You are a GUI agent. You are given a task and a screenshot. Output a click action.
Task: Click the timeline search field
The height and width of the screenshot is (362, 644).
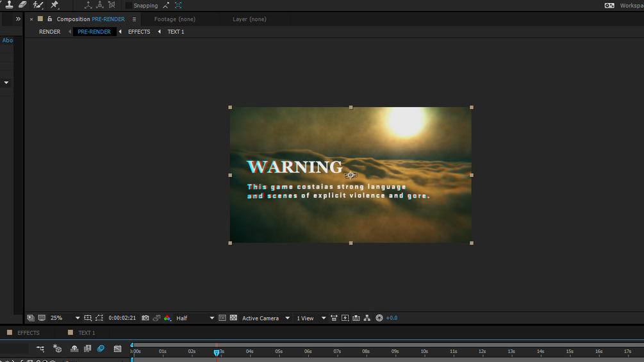coord(14,349)
